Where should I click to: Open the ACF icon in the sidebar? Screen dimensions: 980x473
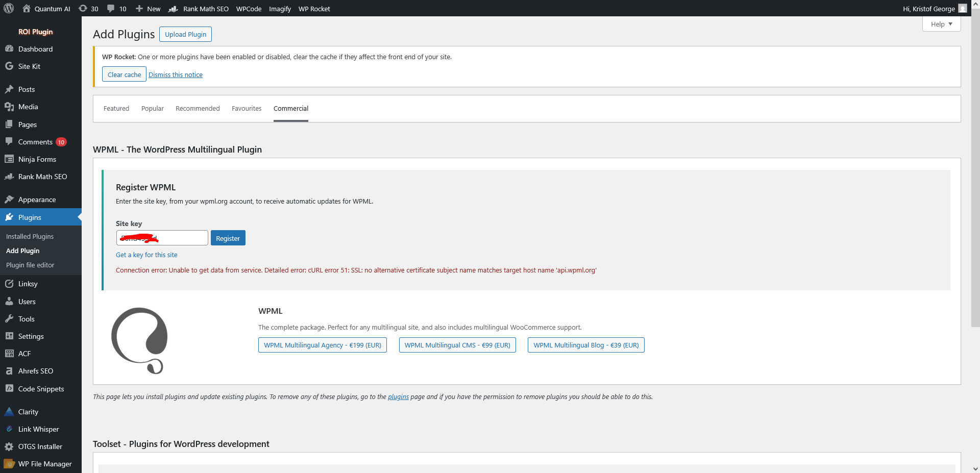pos(9,354)
